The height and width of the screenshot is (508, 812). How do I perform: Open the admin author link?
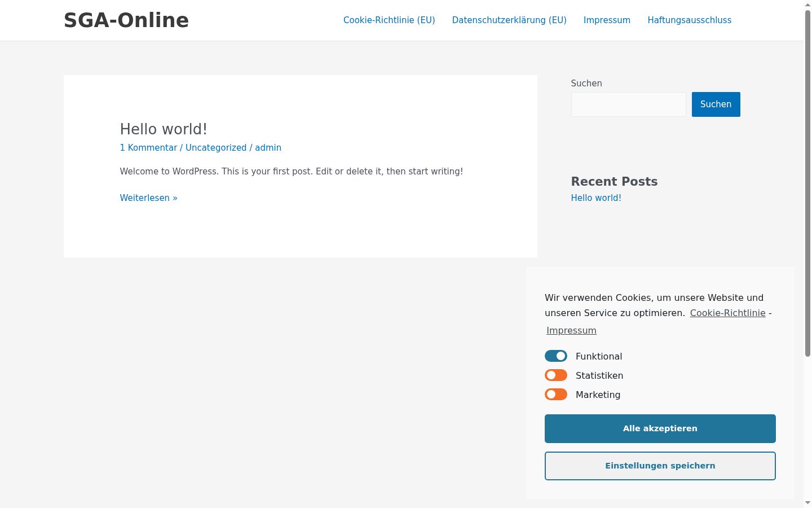pyautogui.click(x=268, y=148)
